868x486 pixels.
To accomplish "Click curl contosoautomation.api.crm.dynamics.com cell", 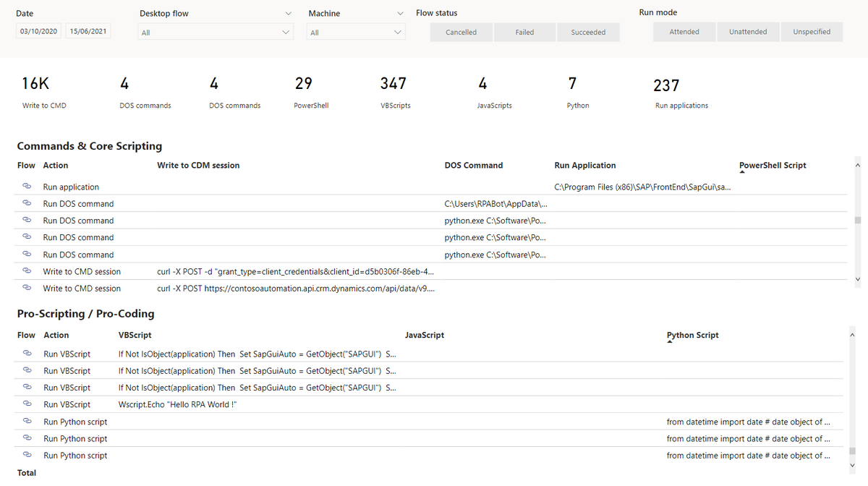I will 297,288.
